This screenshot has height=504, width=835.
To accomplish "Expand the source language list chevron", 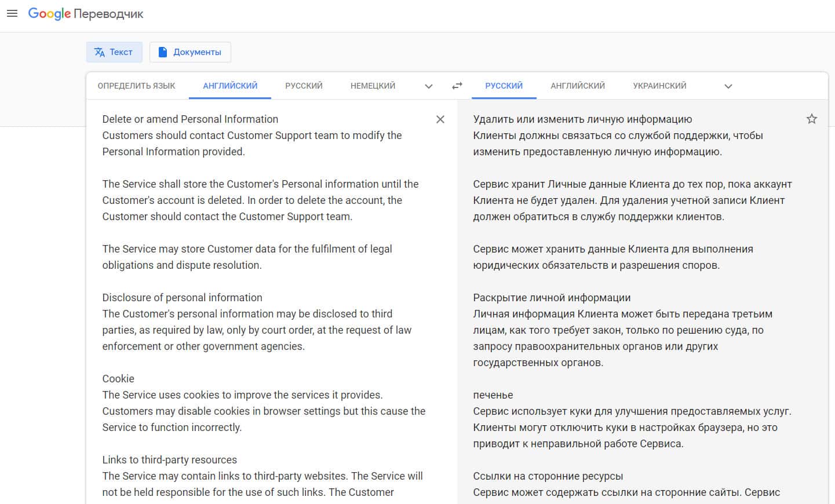I will 429,86.
